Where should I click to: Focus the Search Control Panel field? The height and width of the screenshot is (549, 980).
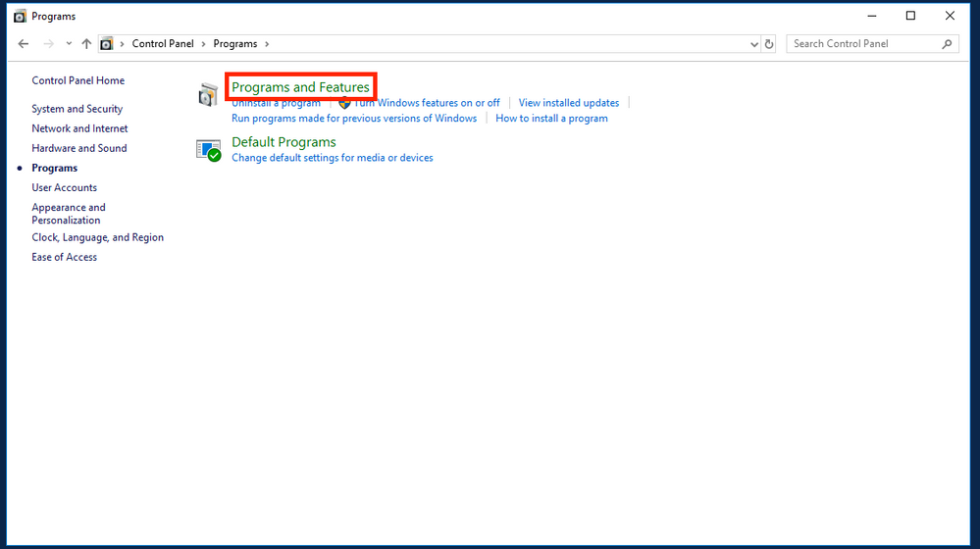(872, 44)
